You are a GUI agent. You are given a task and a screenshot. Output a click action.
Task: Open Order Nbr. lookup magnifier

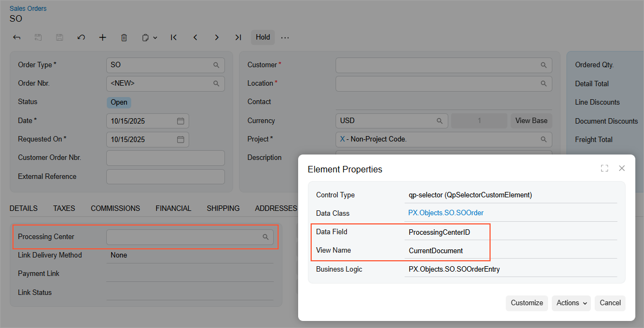point(216,83)
